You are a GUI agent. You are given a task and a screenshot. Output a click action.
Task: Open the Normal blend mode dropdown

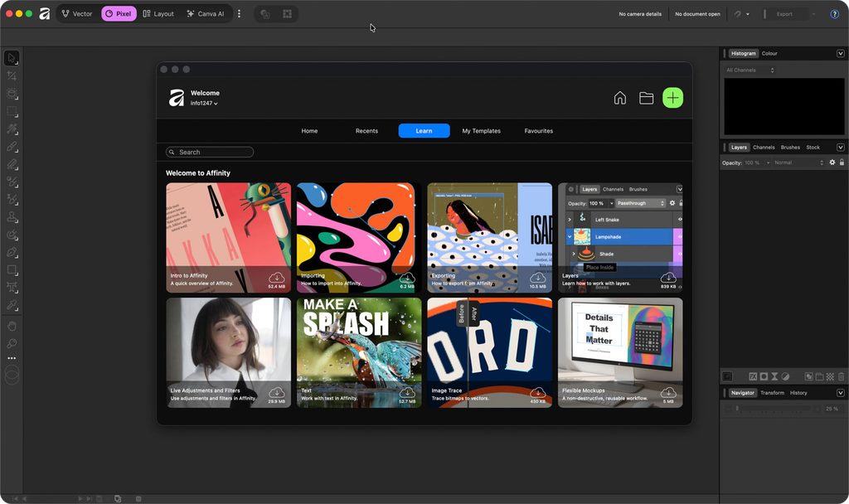(798, 163)
